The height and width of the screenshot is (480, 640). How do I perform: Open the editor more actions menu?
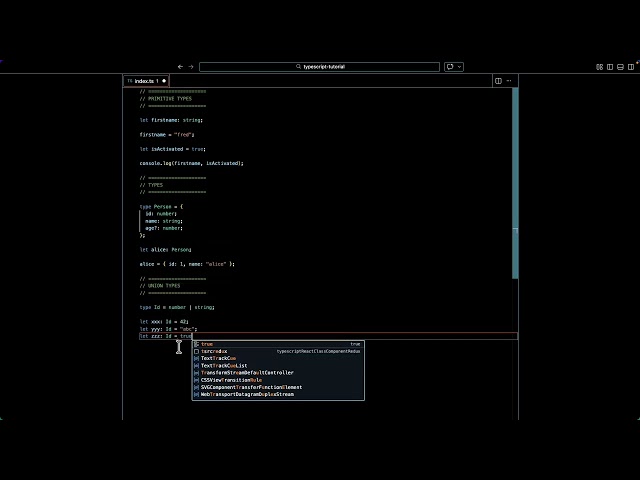click(x=509, y=81)
